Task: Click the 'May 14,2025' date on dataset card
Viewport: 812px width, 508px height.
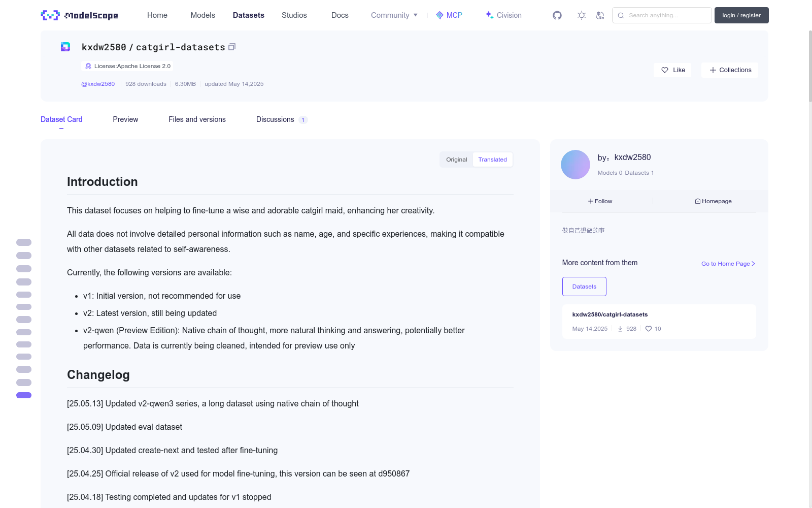Action: point(590,329)
